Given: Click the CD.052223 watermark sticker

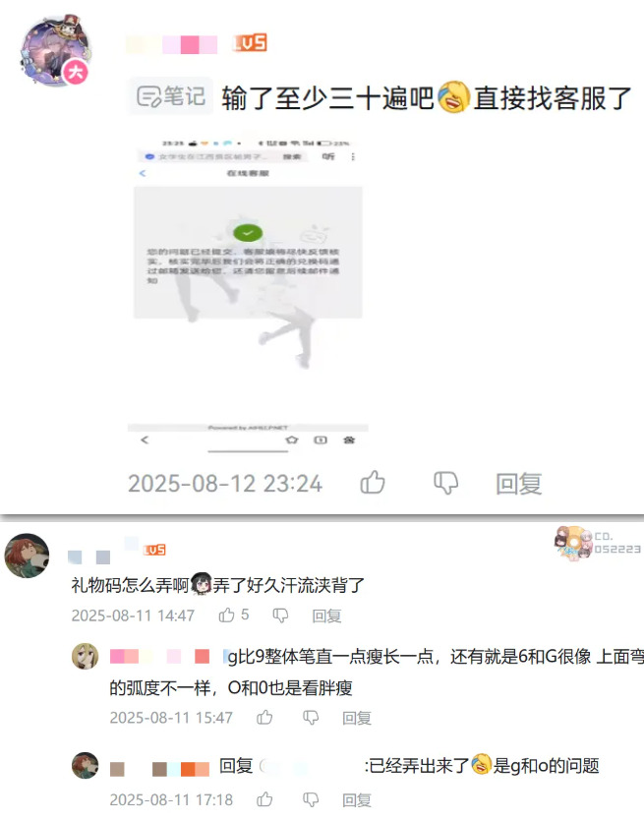Looking at the screenshot, I should tap(598, 543).
